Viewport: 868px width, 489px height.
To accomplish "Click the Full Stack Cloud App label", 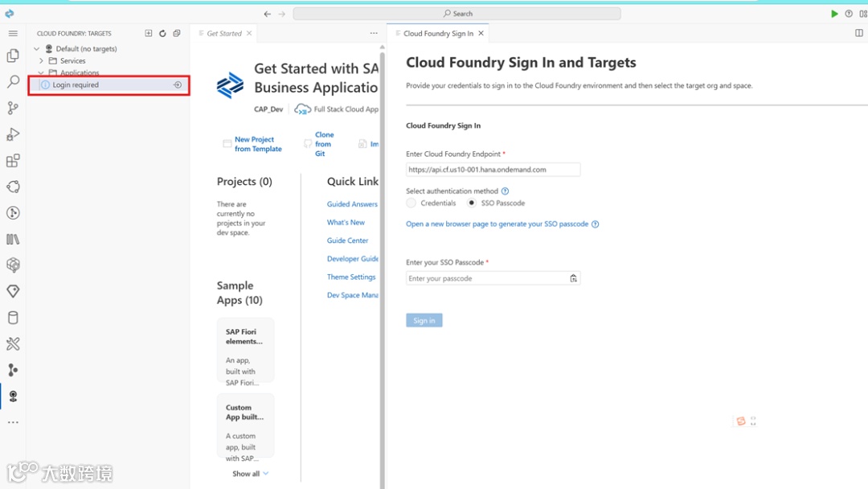I will point(346,109).
